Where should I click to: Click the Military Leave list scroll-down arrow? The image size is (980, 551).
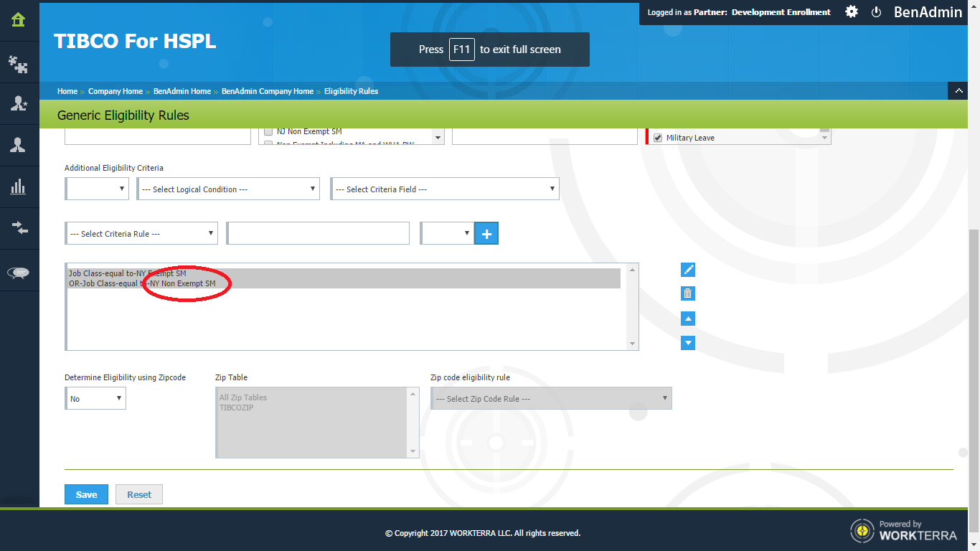(x=824, y=138)
